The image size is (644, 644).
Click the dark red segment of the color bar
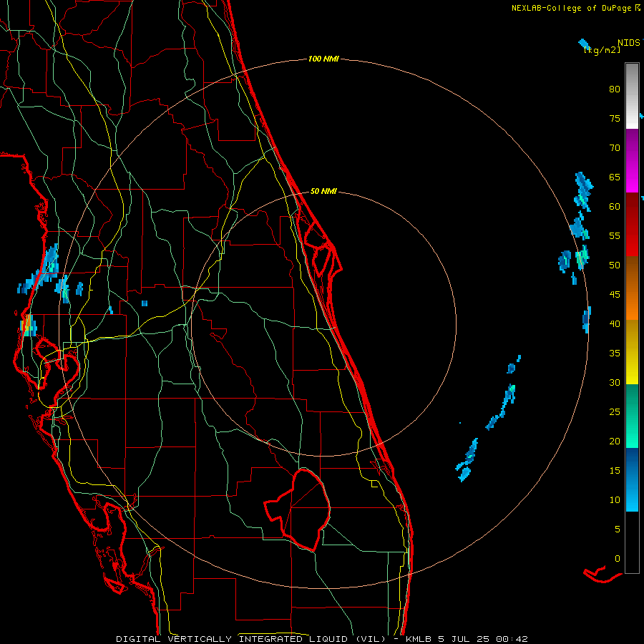632,224
